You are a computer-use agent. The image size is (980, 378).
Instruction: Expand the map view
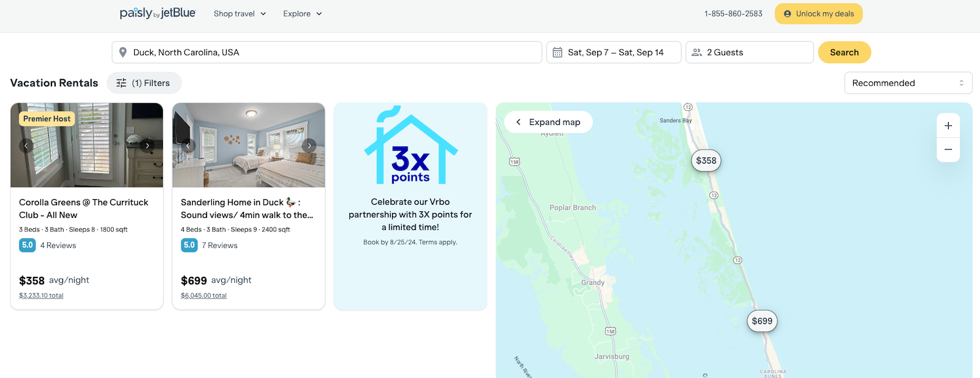tap(548, 122)
